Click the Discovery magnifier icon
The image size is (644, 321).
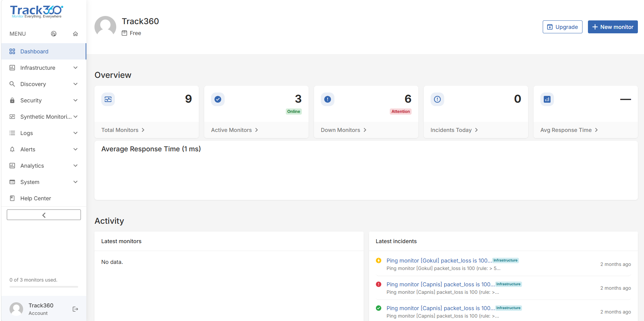point(12,84)
